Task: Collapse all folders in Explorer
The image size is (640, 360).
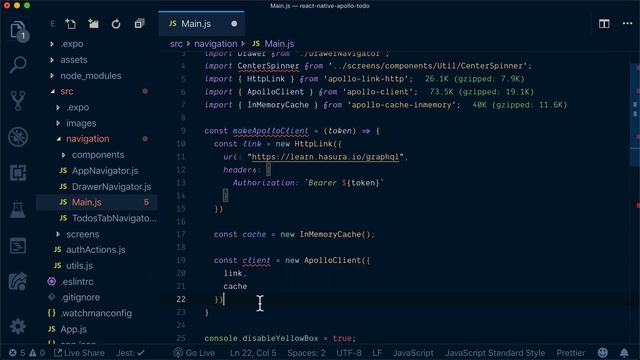Action: point(139,24)
